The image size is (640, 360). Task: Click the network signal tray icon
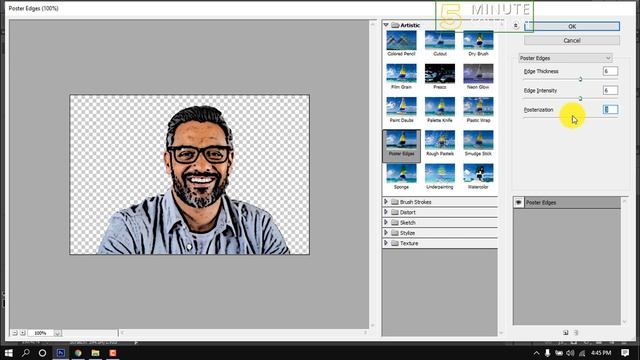click(582, 353)
